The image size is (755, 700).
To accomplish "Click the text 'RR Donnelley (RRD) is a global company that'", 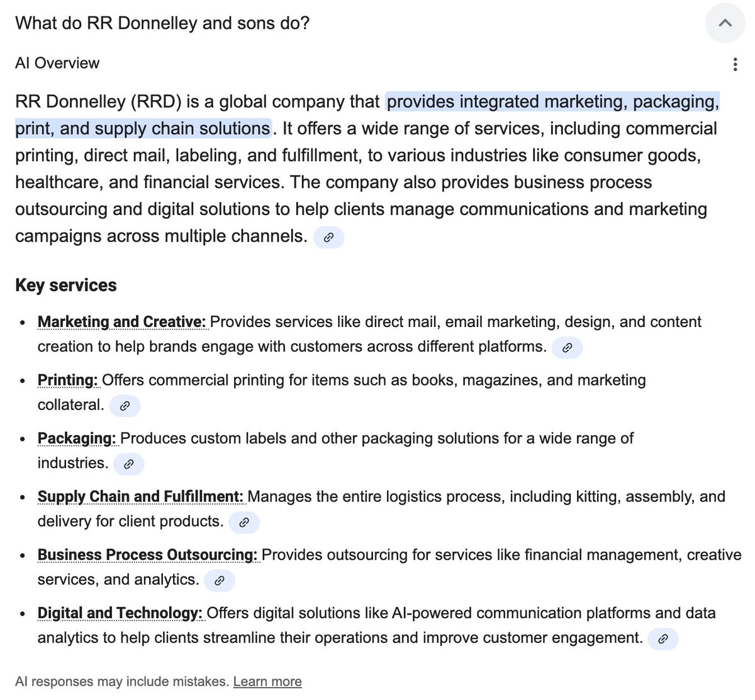I will (198, 102).
